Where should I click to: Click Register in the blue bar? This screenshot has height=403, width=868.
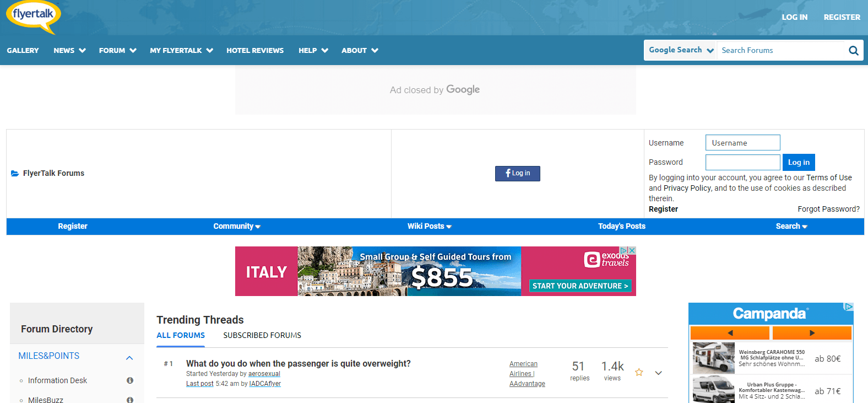pyautogui.click(x=73, y=227)
